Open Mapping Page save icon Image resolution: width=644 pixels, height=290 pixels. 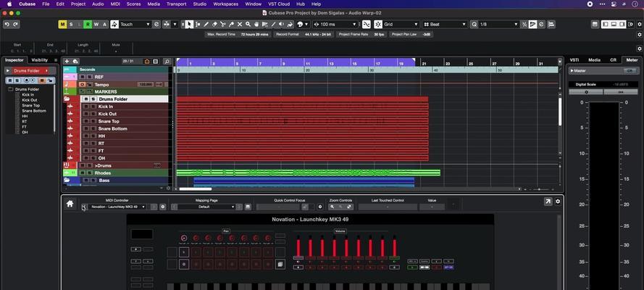(x=248, y=207)
